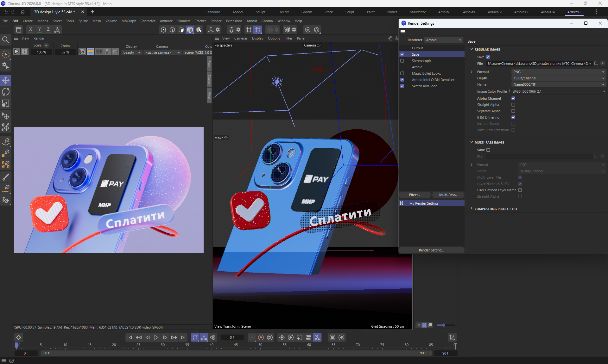Switch to the Sculpt layout tab
The image size is (608, 364).
[x=261, y=12]
